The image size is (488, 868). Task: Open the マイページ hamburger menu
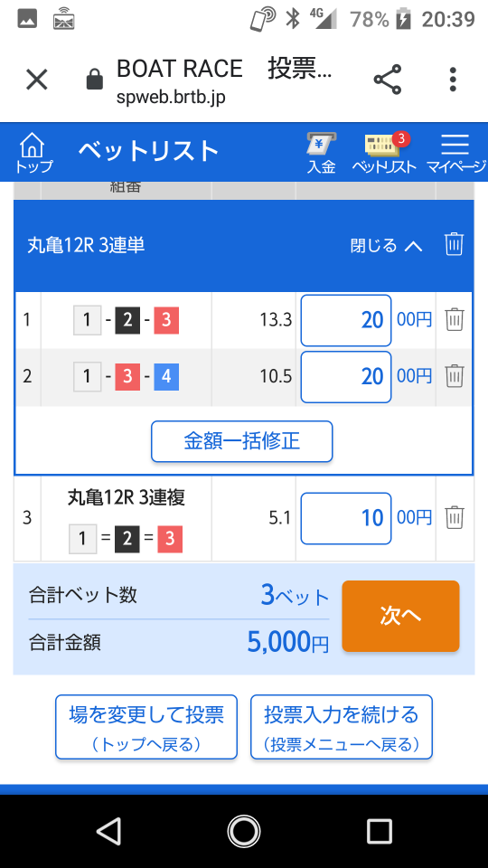(455, 154)
